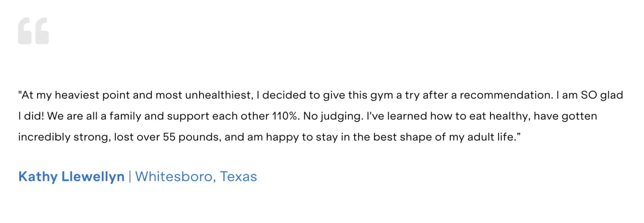This screenshot has width=644, height=223.
Task: Click the opening words "At my" of the quote
Action: (x=32, y=95)
